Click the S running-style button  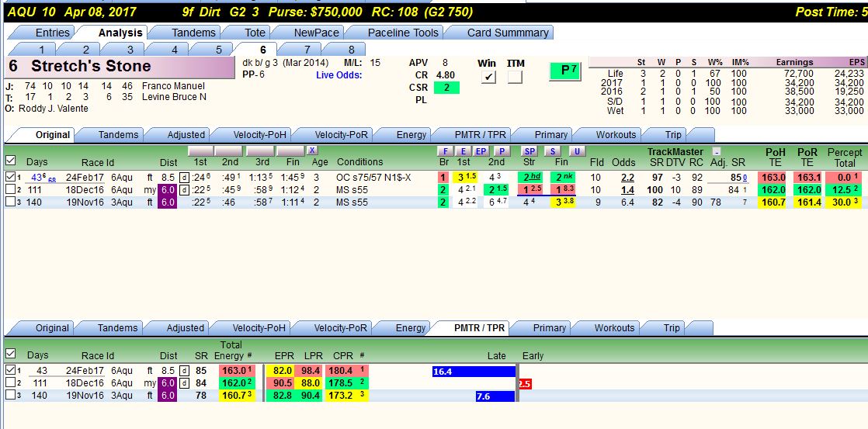553,151
